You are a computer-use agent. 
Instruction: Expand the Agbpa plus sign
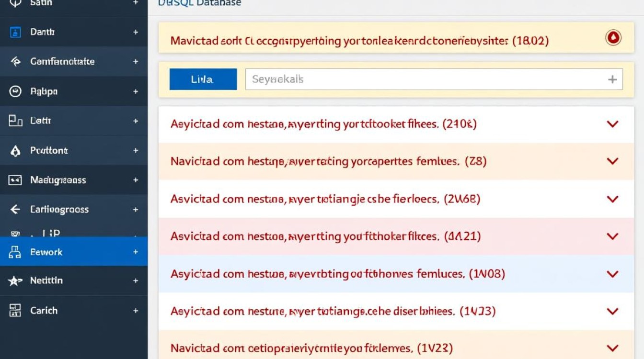click(x=136, y=91)
